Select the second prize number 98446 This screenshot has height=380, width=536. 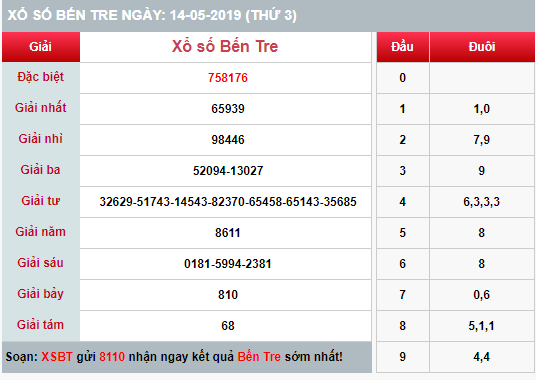(x=228, y=140)
